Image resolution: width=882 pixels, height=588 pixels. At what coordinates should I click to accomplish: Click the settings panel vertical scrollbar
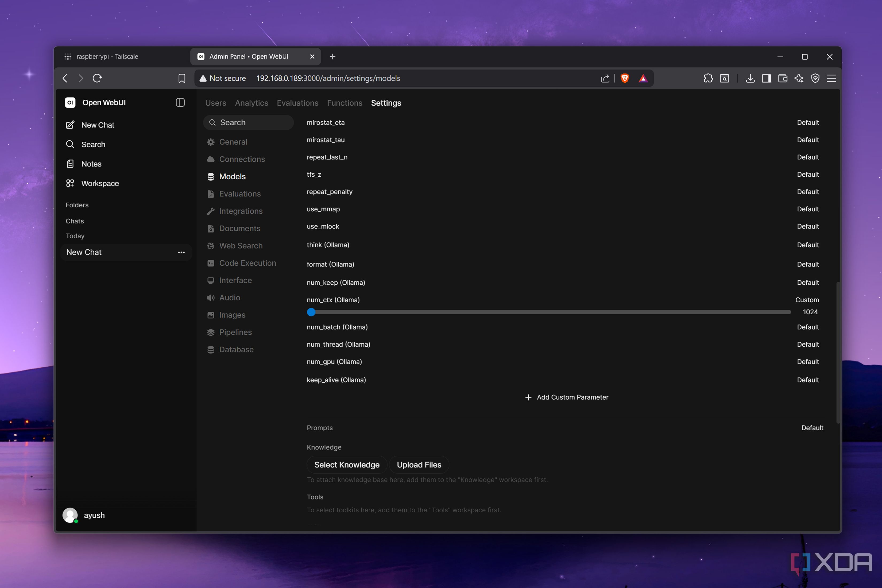pos(838,353)
